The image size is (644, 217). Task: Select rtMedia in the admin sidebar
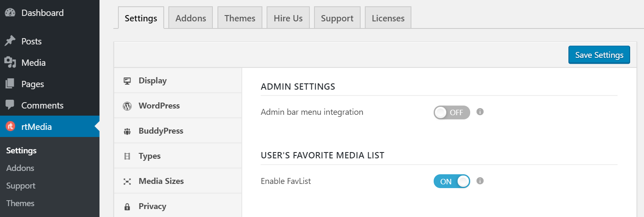50,127
